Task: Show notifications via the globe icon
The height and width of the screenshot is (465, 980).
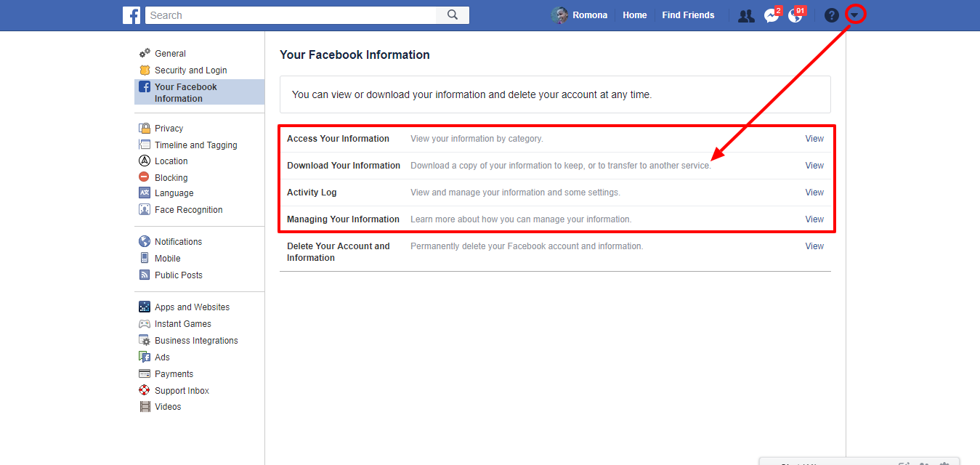Action: coord(795,15)
